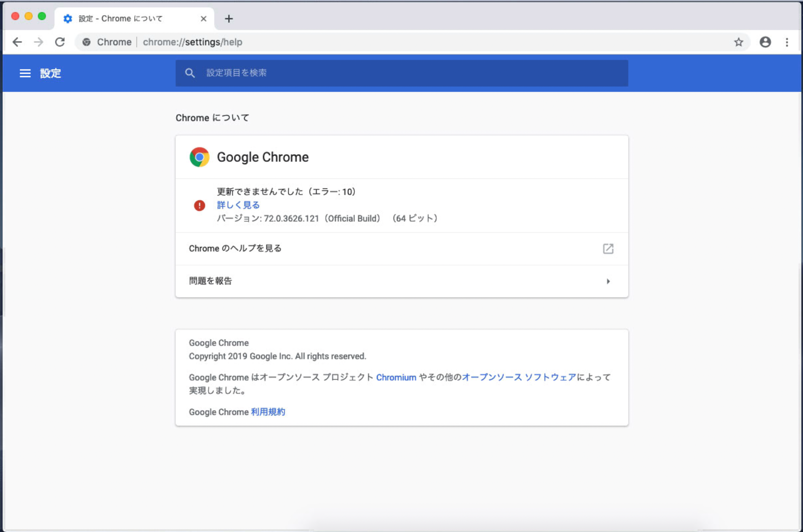
Task: Click the magnifier icon in settings search
Action: click(x=190, y=73)
